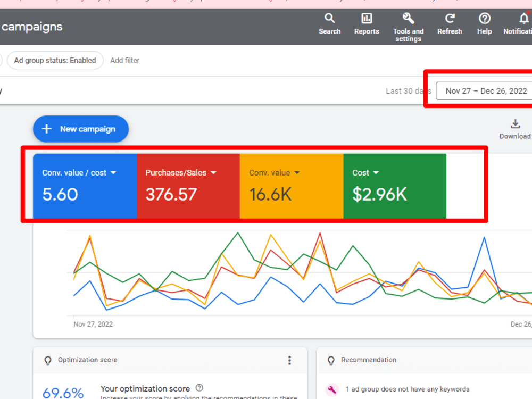Image resolution: width=532 pixels, height=399 pixels.
Task: Open the Search tool in the header
Action: click(x=329, y=24)
